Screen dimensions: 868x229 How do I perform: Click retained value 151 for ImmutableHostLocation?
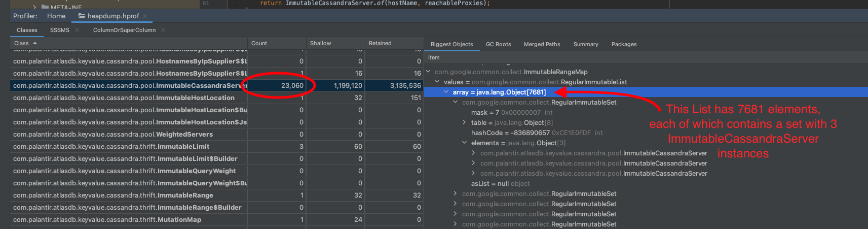pos(416,97)
